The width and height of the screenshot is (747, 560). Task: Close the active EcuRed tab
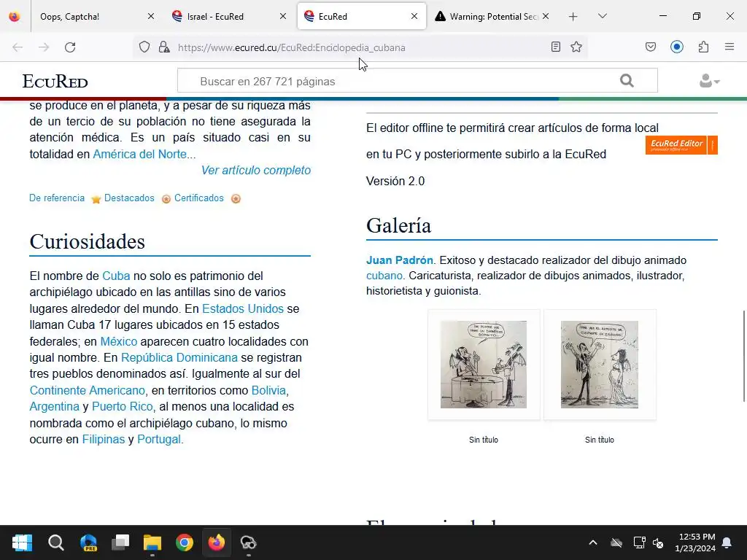414,17
